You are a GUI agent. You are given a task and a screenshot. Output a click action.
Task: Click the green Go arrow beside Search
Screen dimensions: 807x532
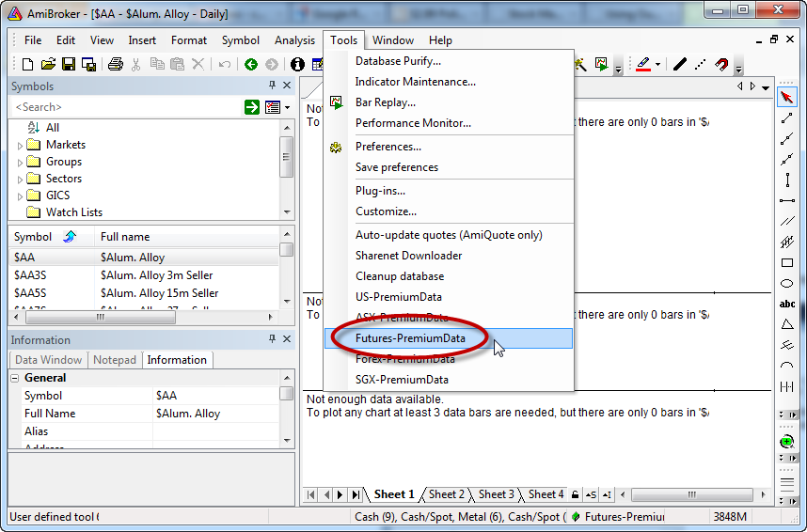coord(252,107)
